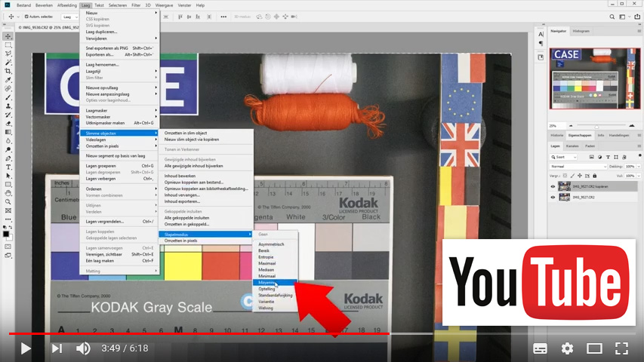Switch to the Histogram tab

coord(581,31)
